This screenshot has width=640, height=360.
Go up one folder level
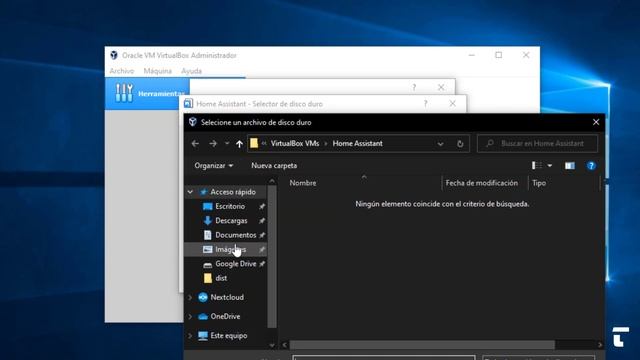pos(239,144)
